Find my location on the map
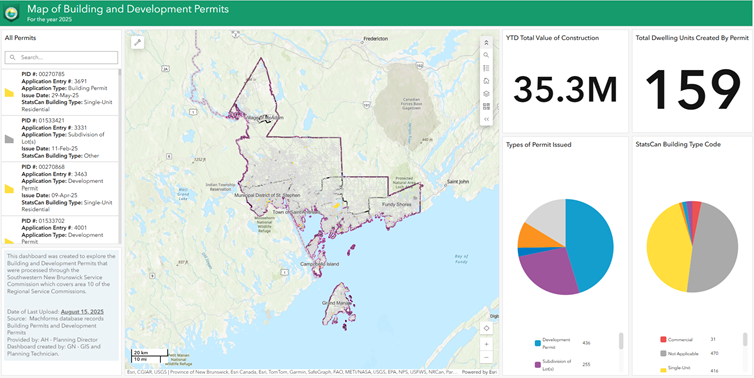The height and width of the screenshot is (378, 754). [x=487, y=328]
